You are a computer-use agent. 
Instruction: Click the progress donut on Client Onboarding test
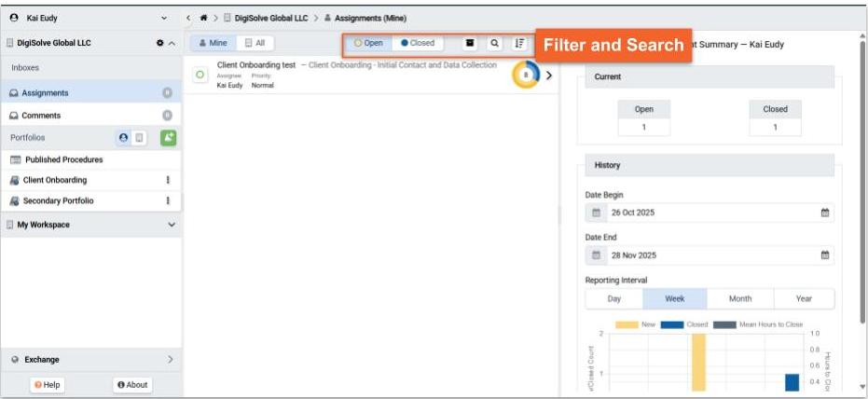click(525, 76)
